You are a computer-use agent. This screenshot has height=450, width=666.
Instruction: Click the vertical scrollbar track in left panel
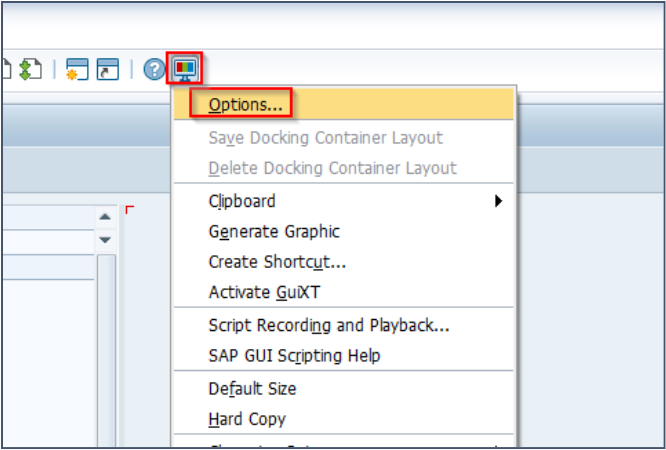(106, 351)
